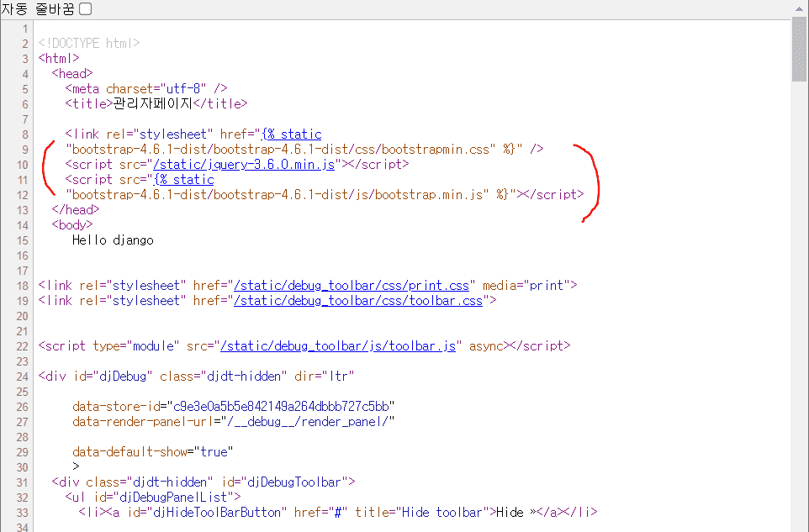The height and width of the screenshot is (532, 809).
Task: Open the /static/debug_toolbar/css/toolbar.css link
Action: tap(358, 301)
